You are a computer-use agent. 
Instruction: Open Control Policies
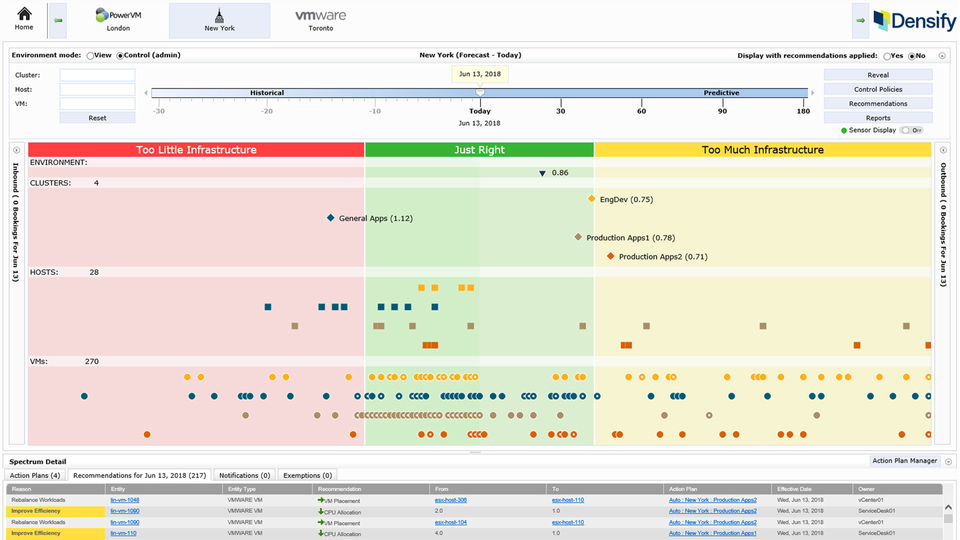coord(878,89)
